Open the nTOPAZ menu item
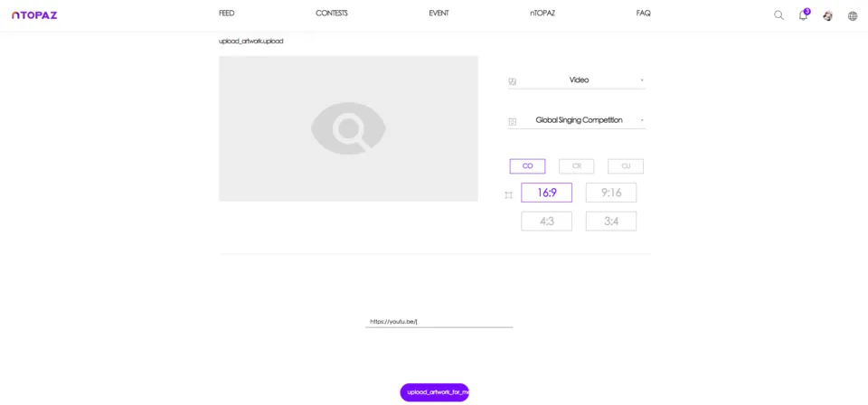This screenshot has height=405, width=868. click(x=542, y=14)
